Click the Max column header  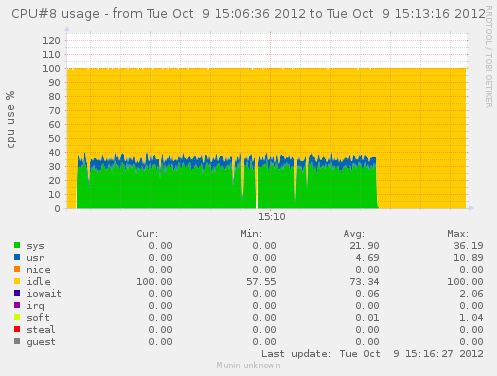(x=458, y=234)
